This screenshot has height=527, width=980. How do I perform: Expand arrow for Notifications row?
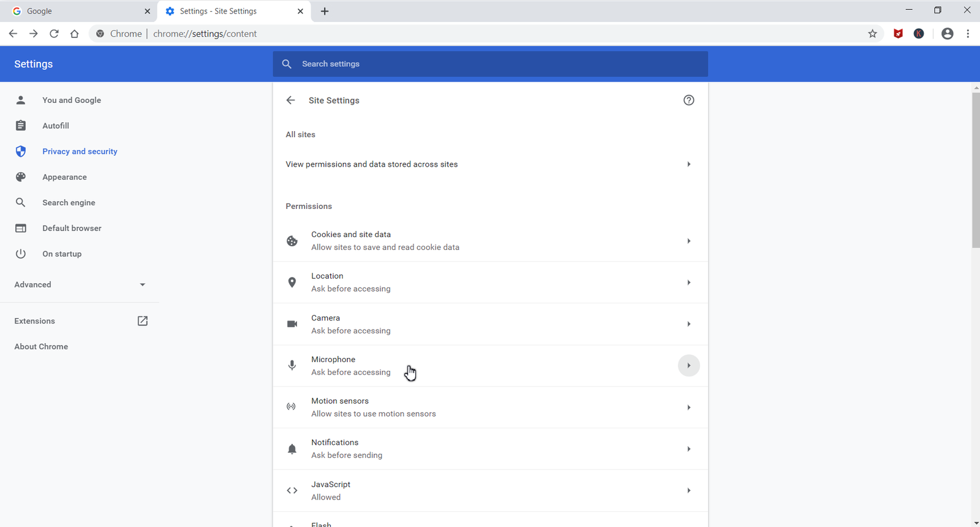(689, 449)
